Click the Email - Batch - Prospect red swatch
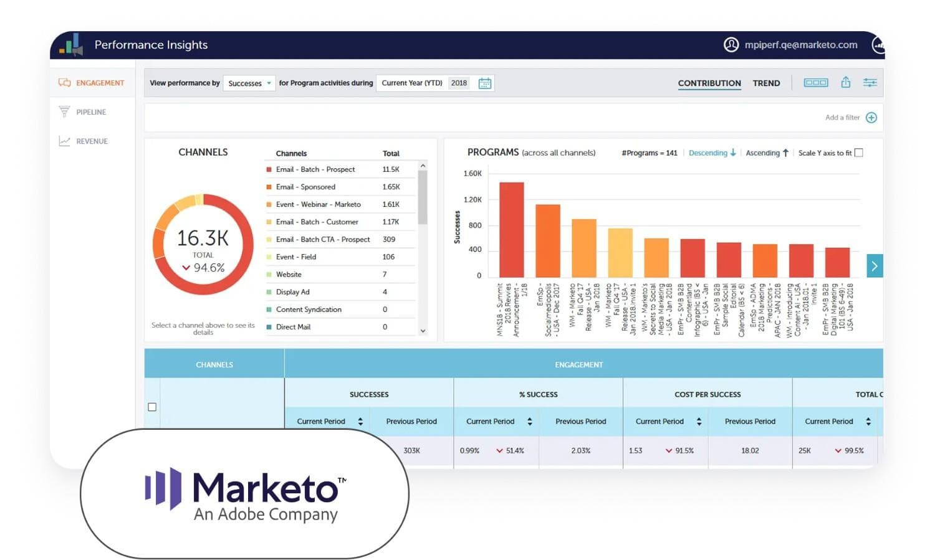The width and height of the screenshot is (935, 560). tap(269, 169)
